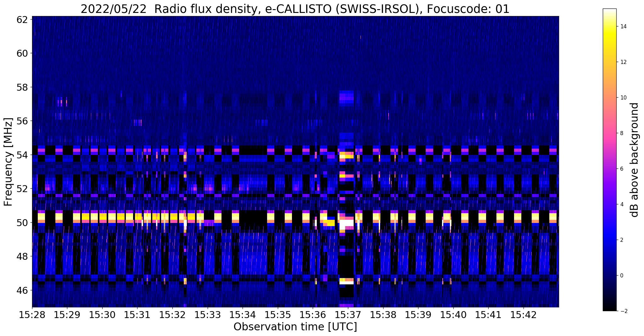Screen dimensions: 644x336
Task: Click the 15:33 time tick label
Action: click(x=208, y=315)
